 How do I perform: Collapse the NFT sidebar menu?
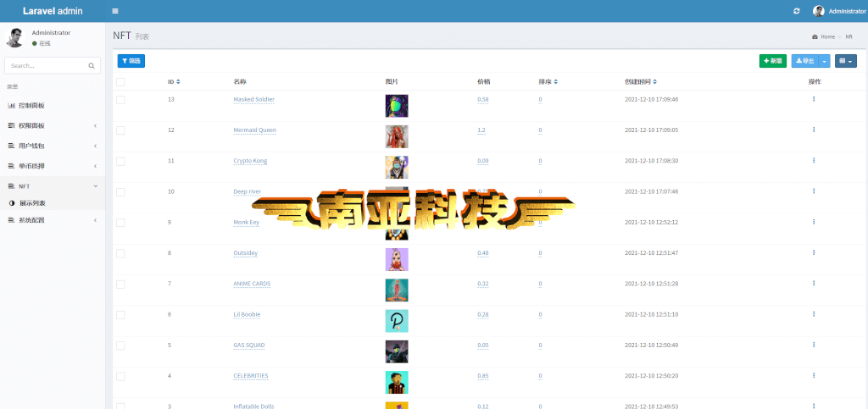tap(53, 186)
